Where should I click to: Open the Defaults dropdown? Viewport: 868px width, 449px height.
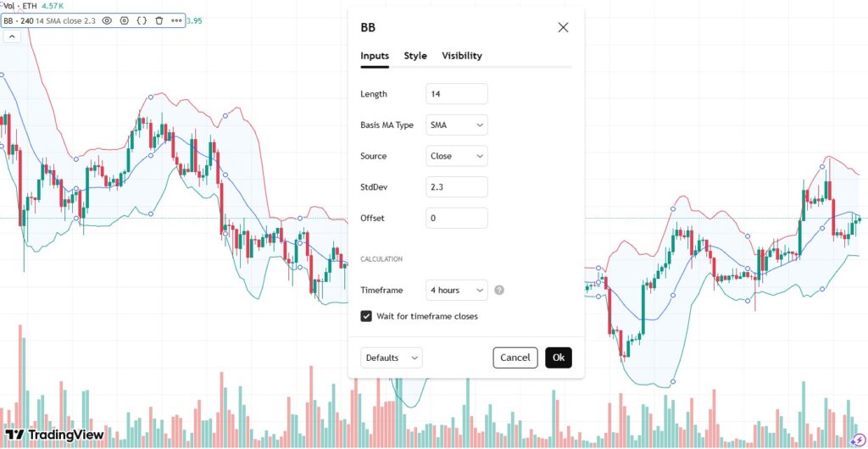coord(391,358)
